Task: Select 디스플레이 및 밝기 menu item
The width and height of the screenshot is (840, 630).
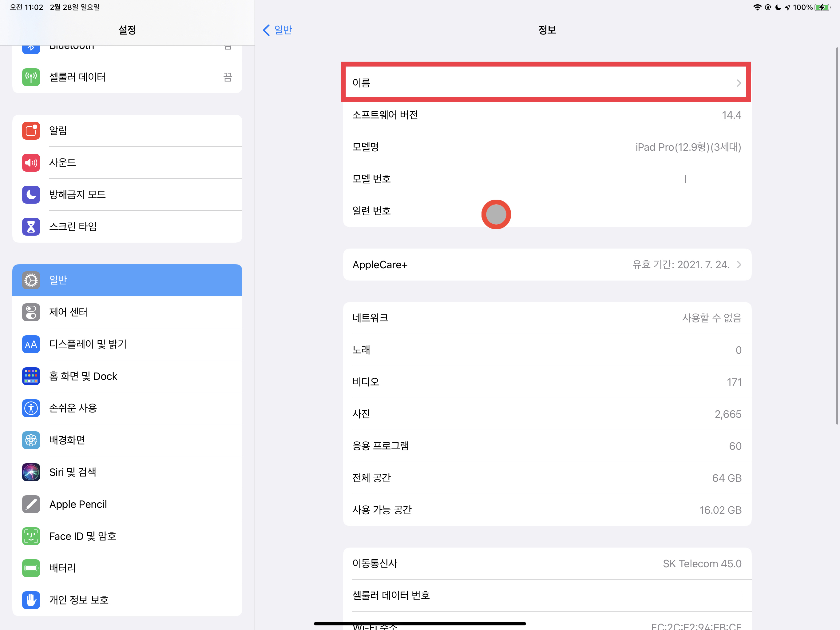Action: pyautogui.click(x=127, y=344)
